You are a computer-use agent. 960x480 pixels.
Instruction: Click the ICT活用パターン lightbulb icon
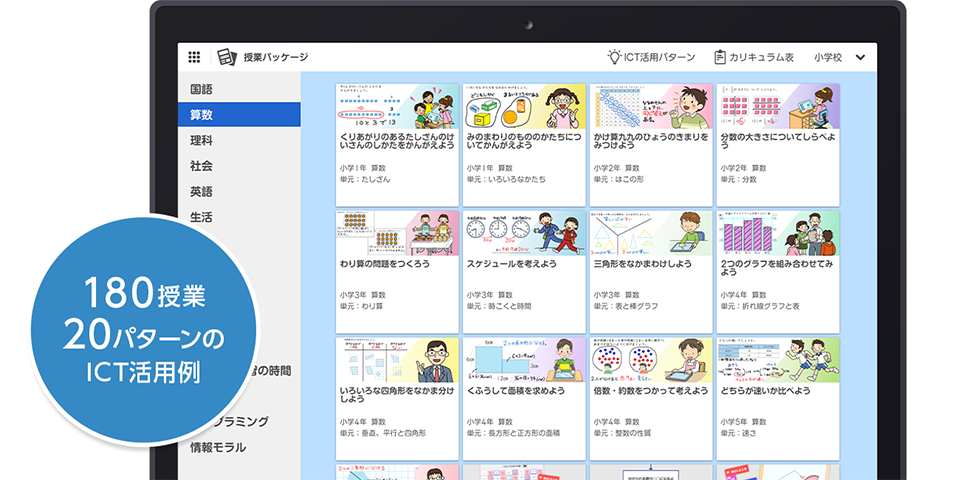(614, 57)
